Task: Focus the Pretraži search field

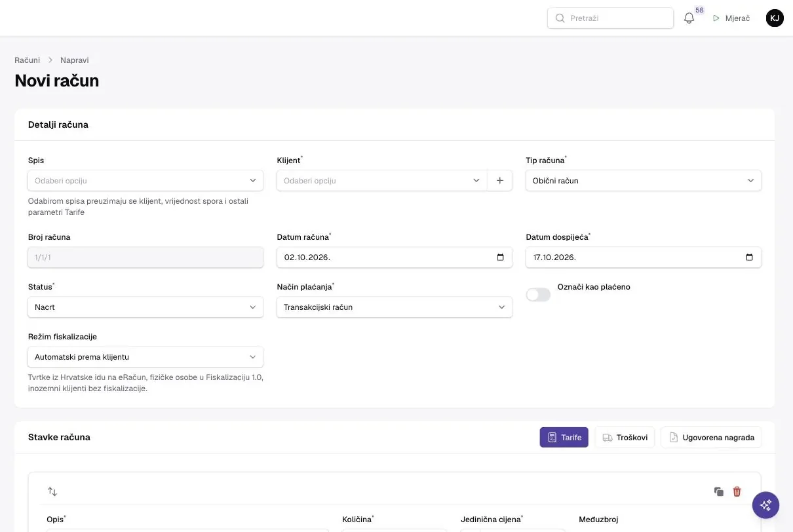Action: 610,18
